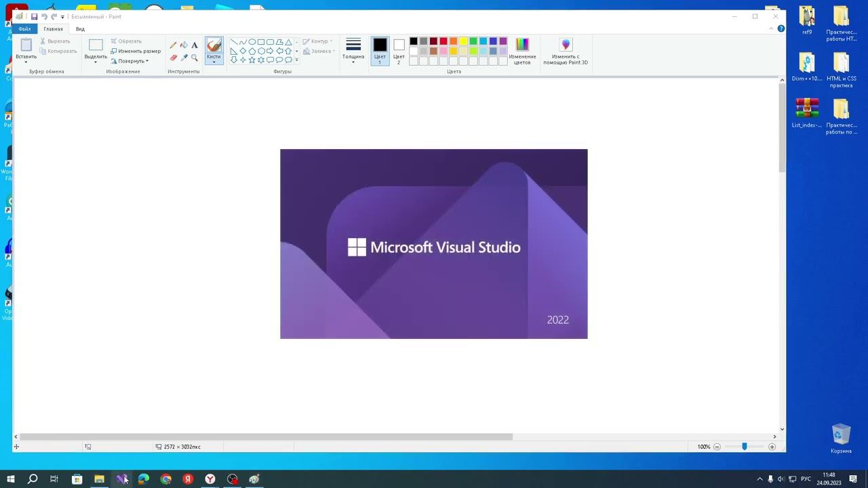The width and height of the screenshot is (868, 488).
Task: Click the horizontal scrollbar of the canvas
Action: (x=266, y=436)
